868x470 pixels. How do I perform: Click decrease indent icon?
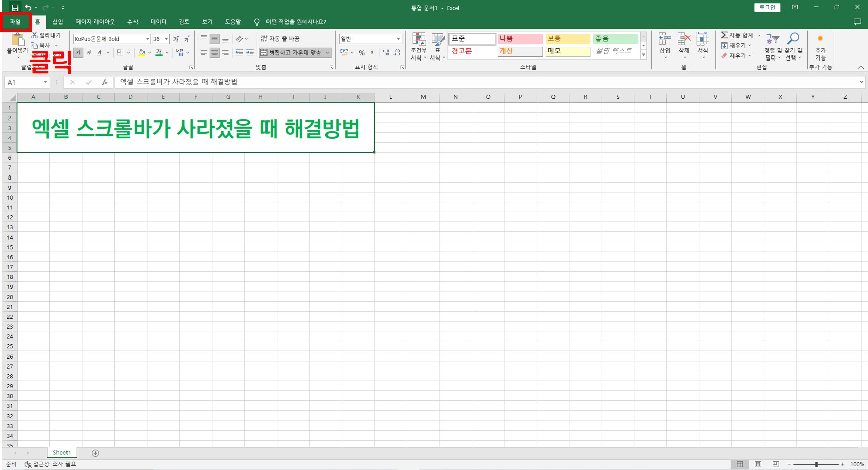[239, 52]
